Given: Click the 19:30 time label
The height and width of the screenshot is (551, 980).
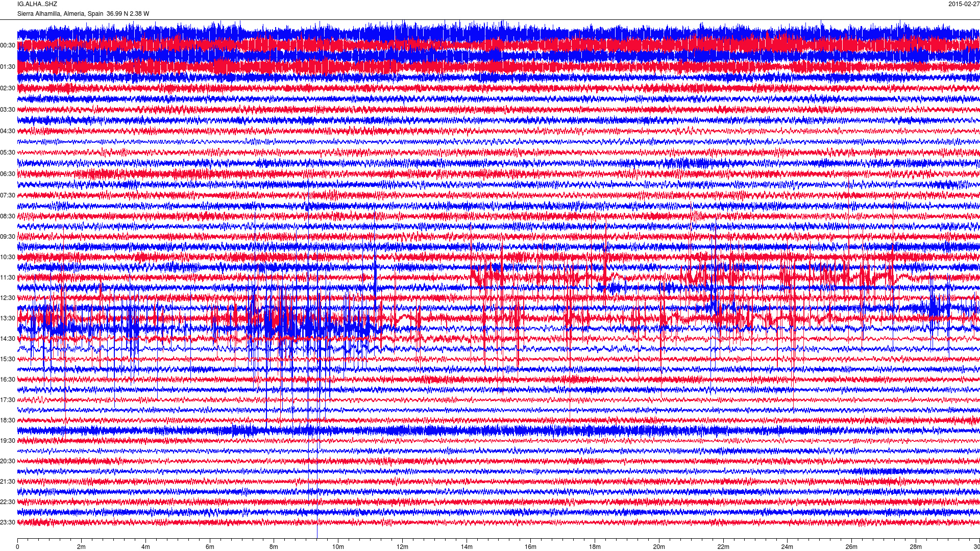Looking at the screenshot, I should tap(8, 441).
